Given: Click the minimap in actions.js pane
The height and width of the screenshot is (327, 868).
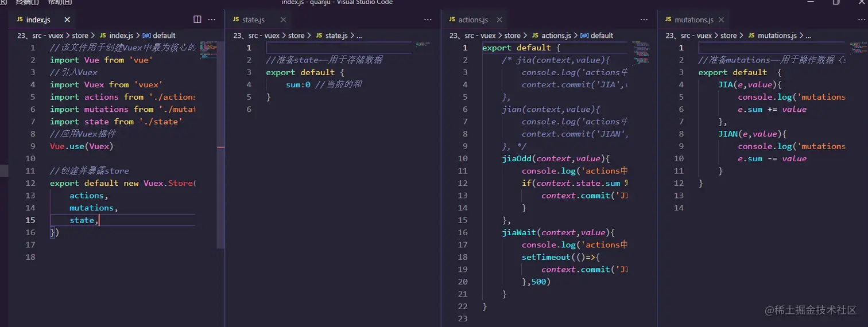Looking at the screenshot, I should (641, 52).
